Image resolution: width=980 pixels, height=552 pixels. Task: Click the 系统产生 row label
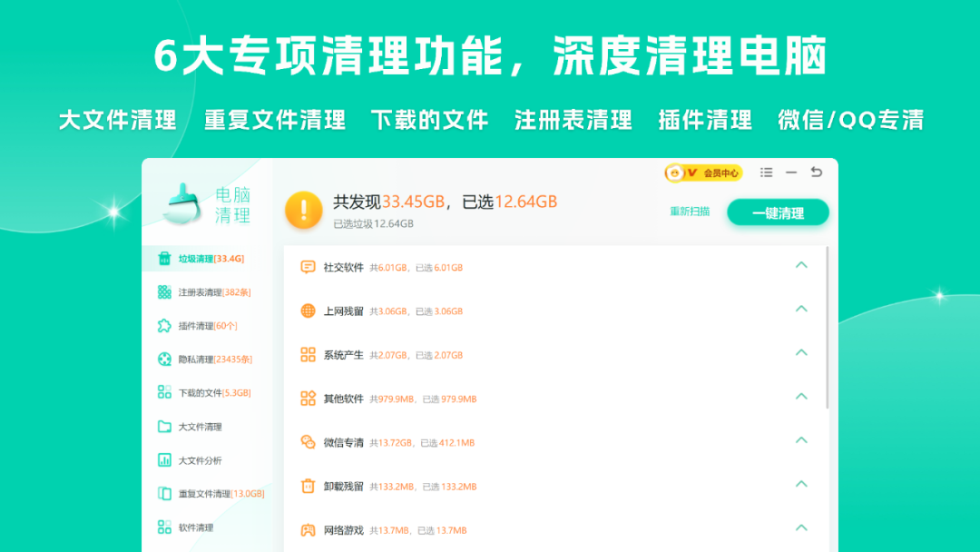[343, 355]
